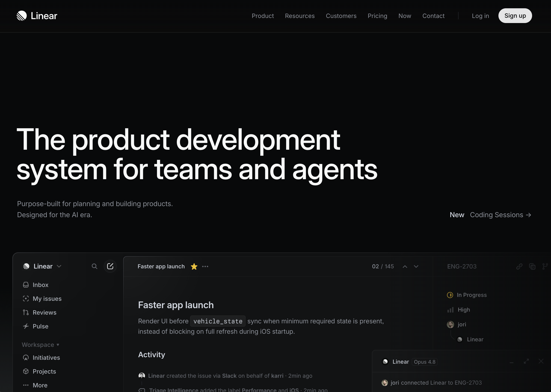Image resolution: width=551 pixels, height=392 pixels.
Task: Click the Faster app launch issue title heading
Action: [x=176, y=305]
